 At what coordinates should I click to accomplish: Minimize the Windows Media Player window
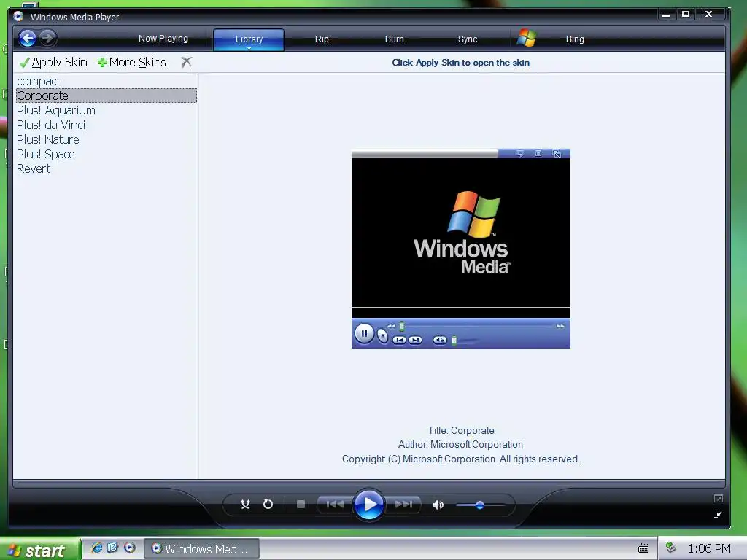click(666, 15)
